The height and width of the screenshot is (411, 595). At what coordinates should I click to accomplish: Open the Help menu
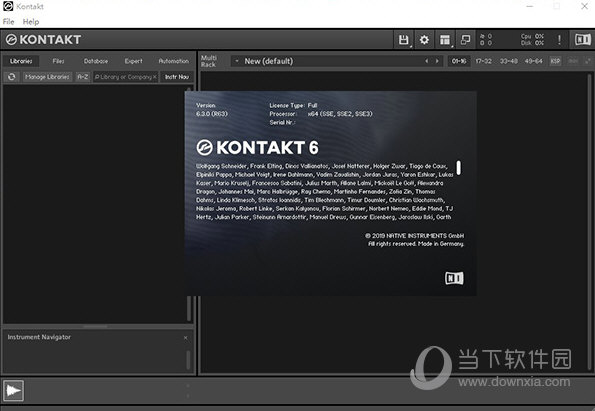31,22
